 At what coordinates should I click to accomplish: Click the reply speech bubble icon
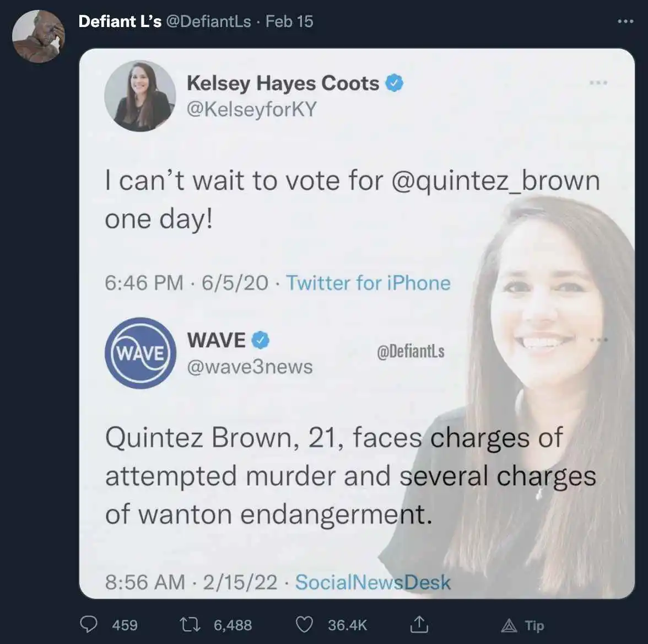[x=89, y=625]
